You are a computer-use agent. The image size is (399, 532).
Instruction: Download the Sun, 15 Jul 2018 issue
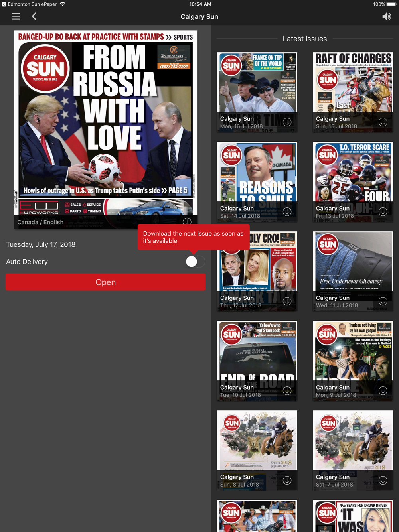click(383, 122)
